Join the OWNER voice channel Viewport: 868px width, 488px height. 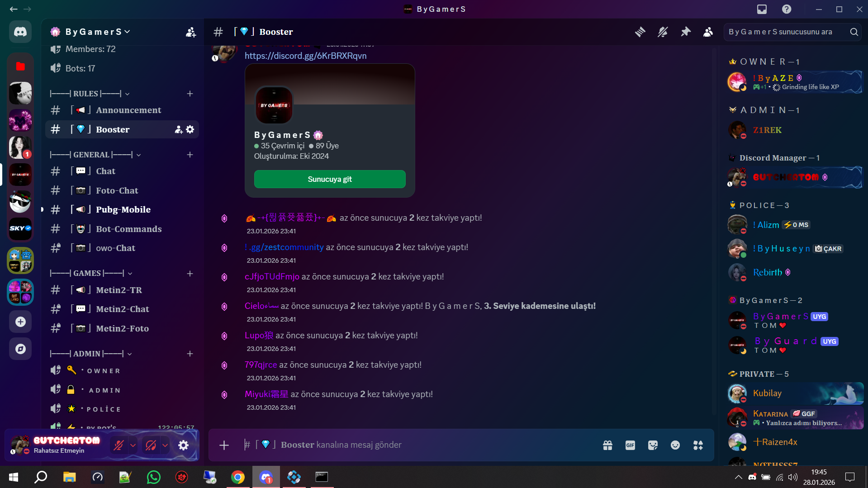point(122,371)
